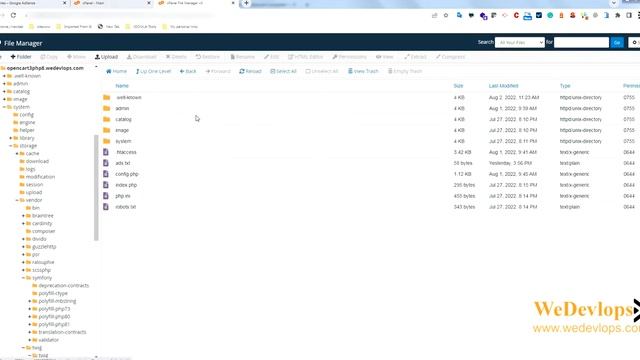Focus the search text field
Viewport: 640px width, 360px height.
coord(581,42)
